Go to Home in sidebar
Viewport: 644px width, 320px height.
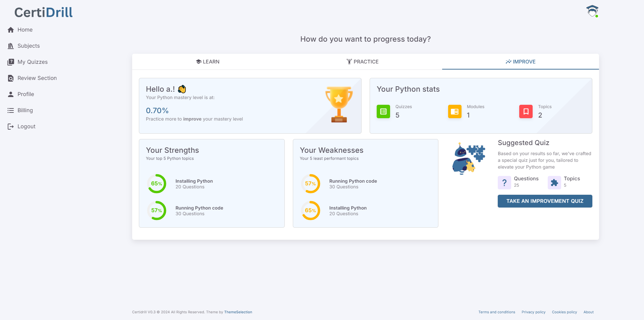click(x=25, y=30)
